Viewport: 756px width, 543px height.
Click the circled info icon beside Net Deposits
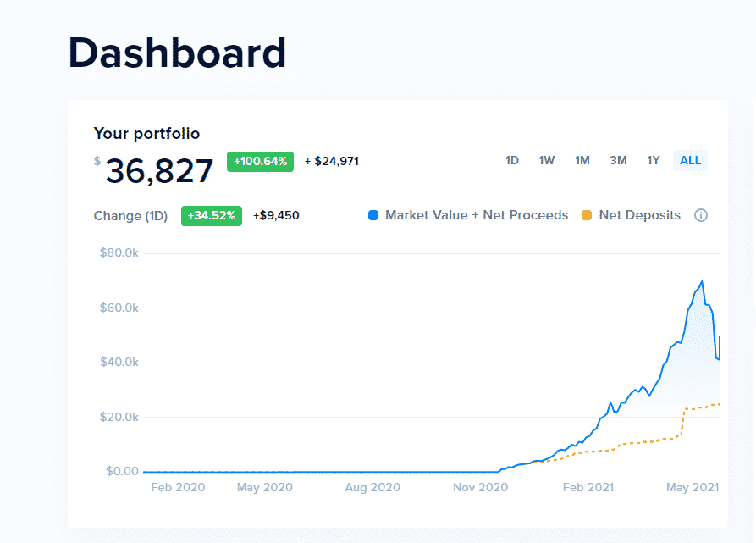click(x=701, y=215)
